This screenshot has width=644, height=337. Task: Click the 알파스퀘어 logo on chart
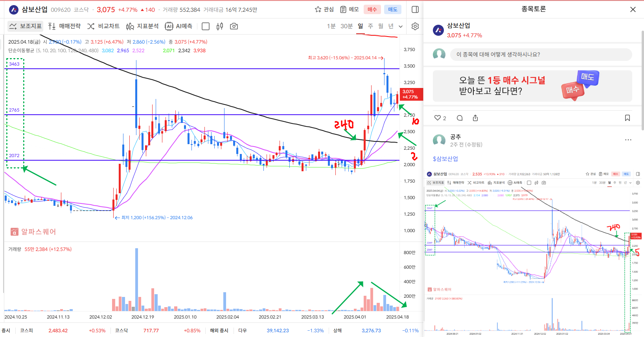(x=33, y=232)
